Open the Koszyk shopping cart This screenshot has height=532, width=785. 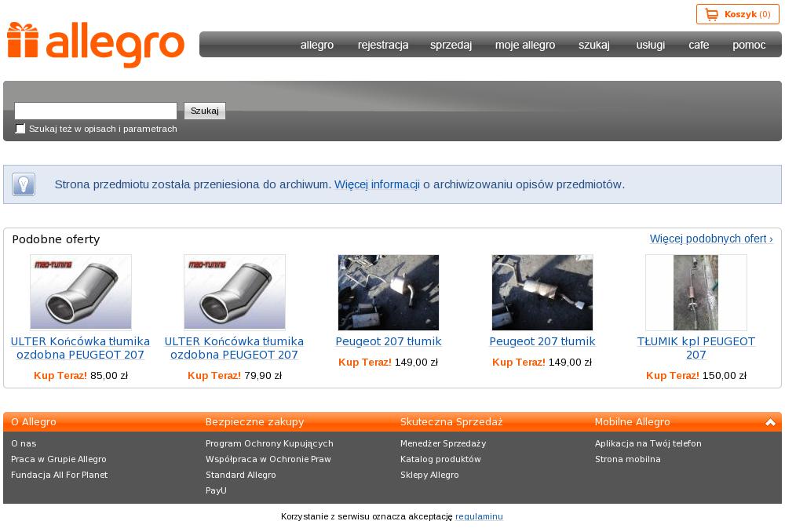pos(737,14)
